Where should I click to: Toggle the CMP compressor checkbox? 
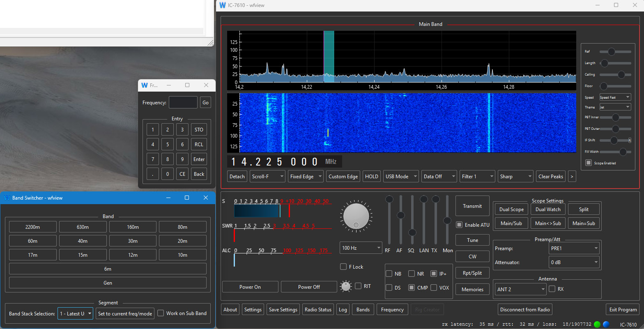(x=411, y=288)
